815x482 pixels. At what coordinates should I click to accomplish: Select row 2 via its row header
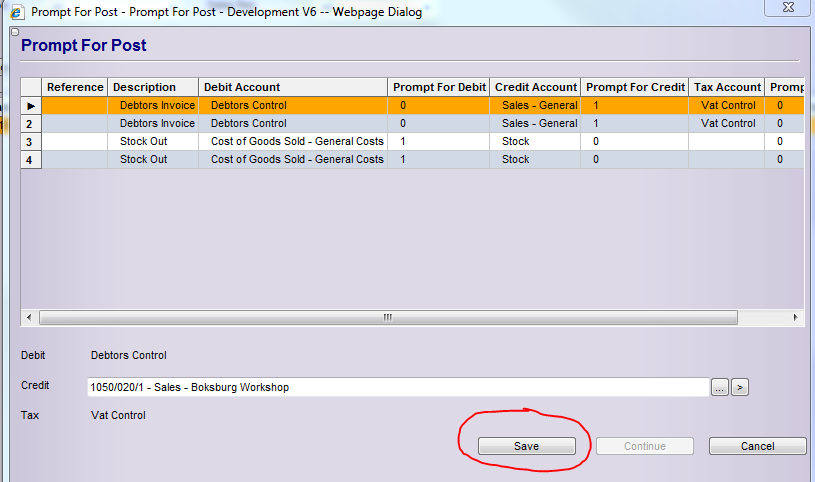click(31, 123)
